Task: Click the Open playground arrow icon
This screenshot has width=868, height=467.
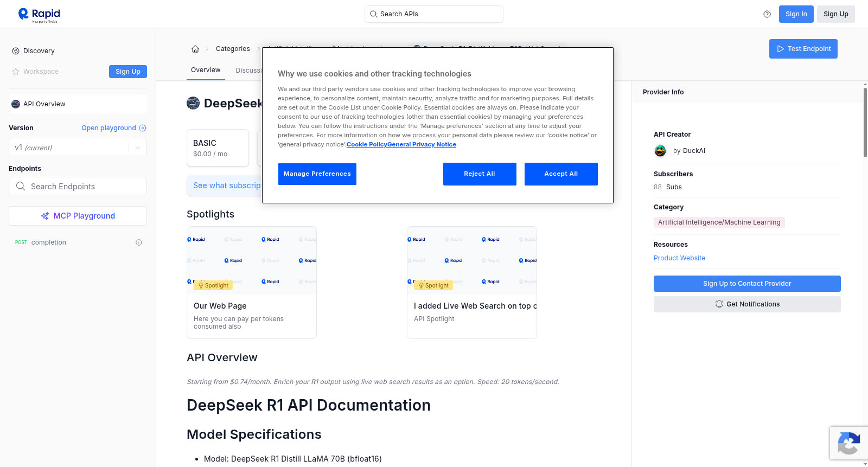Action: 143,128
